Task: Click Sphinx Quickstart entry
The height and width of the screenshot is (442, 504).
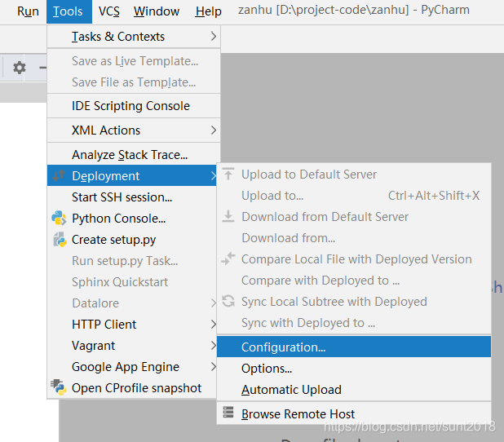Action: point(132,282)
